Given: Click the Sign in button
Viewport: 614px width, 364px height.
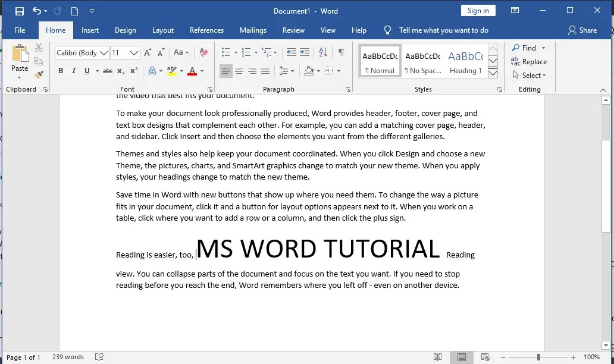Looking at the screenshot, I should click(x=478, y=11).
